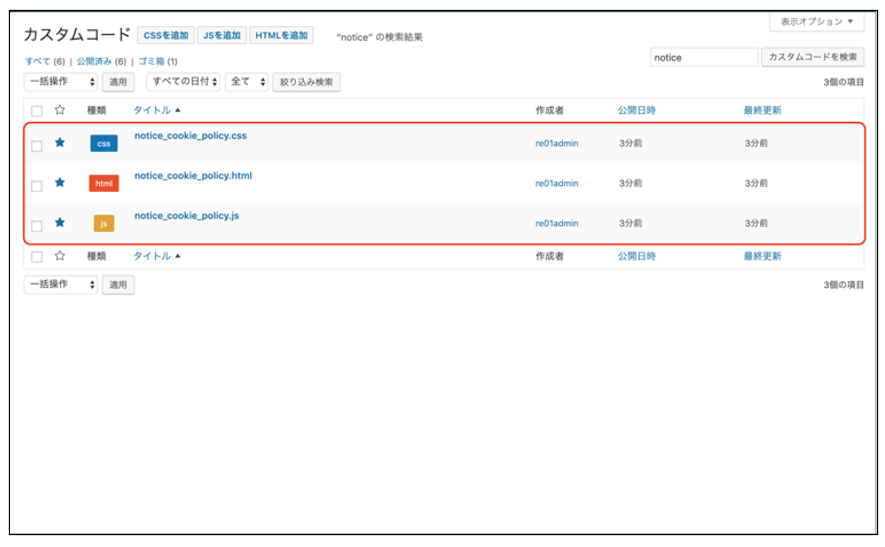Select checkbox for notice_cookie_policy.js
This screenshot has width=885, height=547.
pos(37,226)
